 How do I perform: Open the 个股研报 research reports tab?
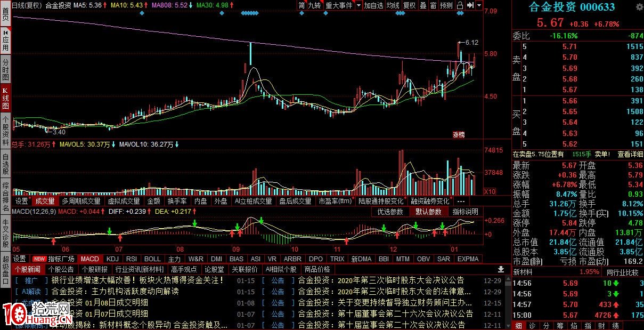point(95,269)
